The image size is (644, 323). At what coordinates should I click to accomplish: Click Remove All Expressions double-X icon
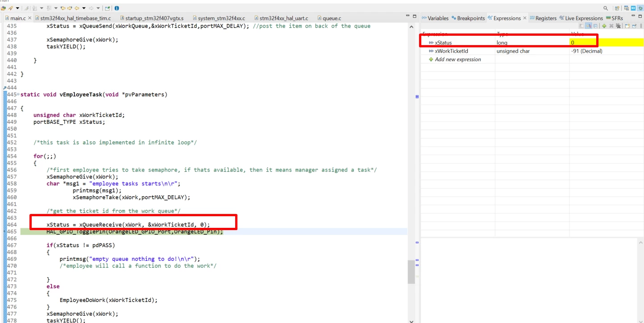pos(618,26)
